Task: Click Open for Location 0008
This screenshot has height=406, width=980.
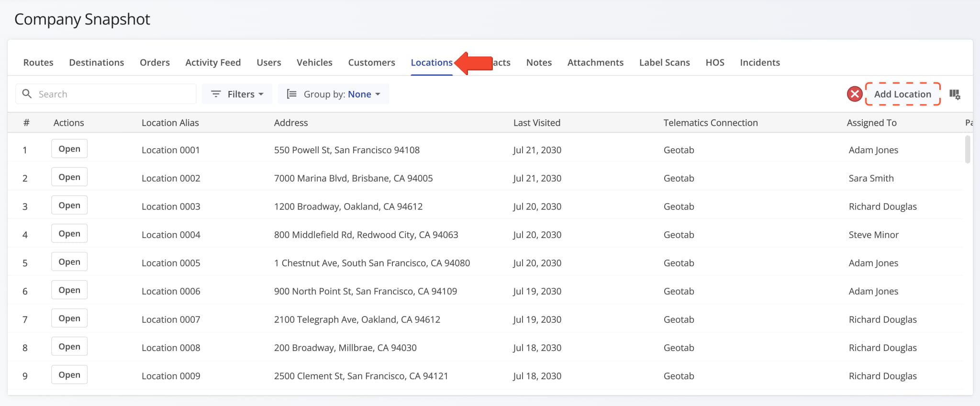Action: point(69,347)
